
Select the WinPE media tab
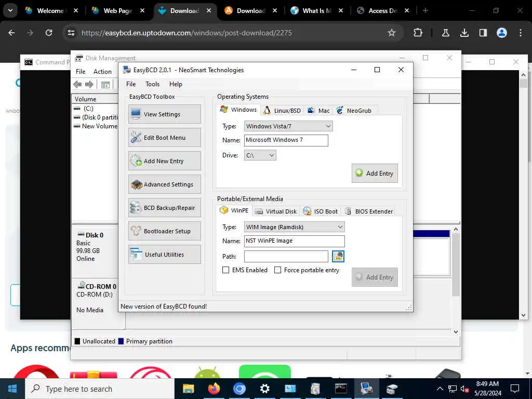tap(234, 210)
